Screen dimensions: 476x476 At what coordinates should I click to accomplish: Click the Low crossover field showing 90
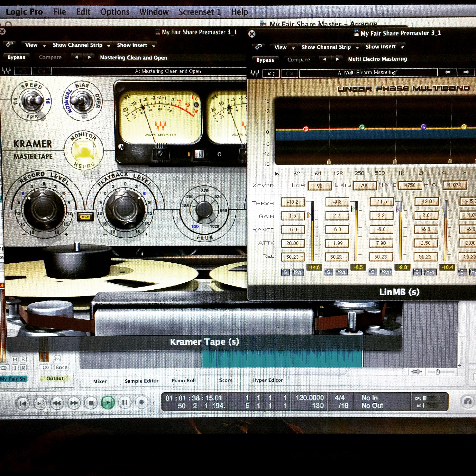point(320,186)
